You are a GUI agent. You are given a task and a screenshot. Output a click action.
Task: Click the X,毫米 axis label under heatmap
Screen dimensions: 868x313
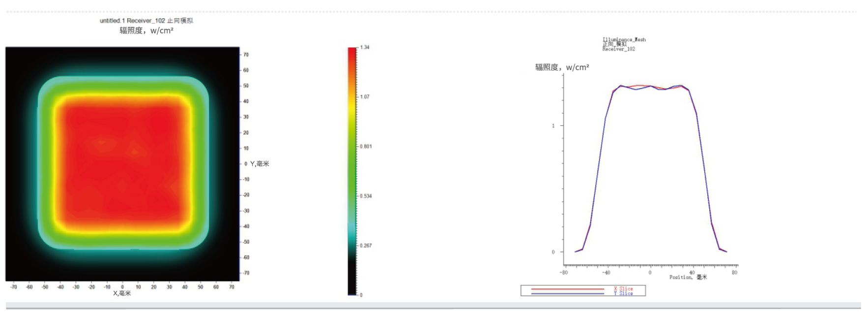(x=122, y=293)
